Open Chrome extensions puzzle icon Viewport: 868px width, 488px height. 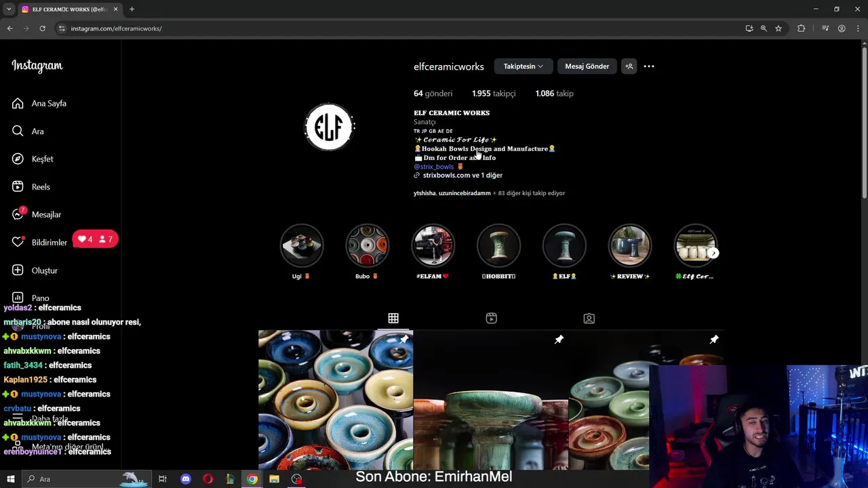(x=802, y=28)
